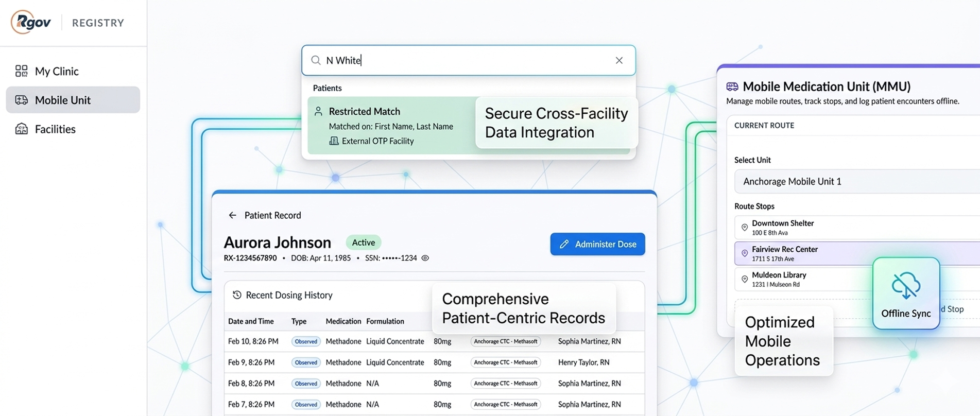Click the Downtown Shelter location pin icon
Screen dimensions: 980x416
(744, 227)
